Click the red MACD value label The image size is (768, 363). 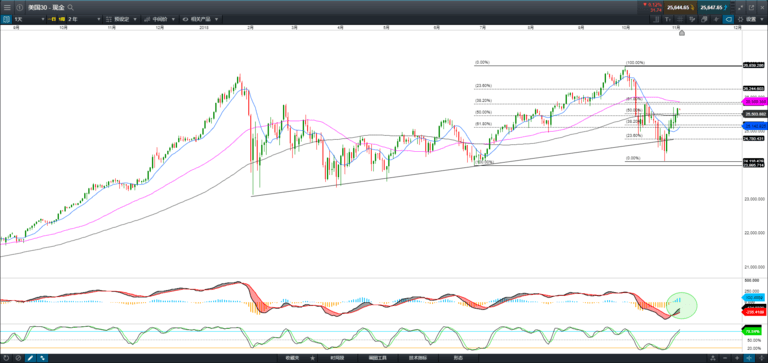coord(755,312)
